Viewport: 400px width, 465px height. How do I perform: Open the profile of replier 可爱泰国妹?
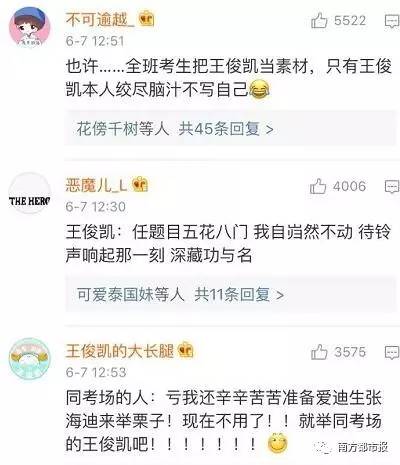(115, 294)
